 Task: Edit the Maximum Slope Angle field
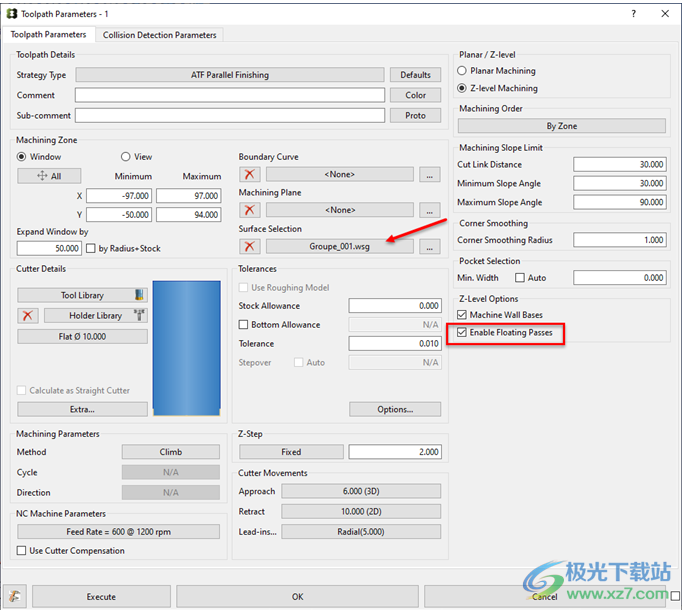click(620, 202)
